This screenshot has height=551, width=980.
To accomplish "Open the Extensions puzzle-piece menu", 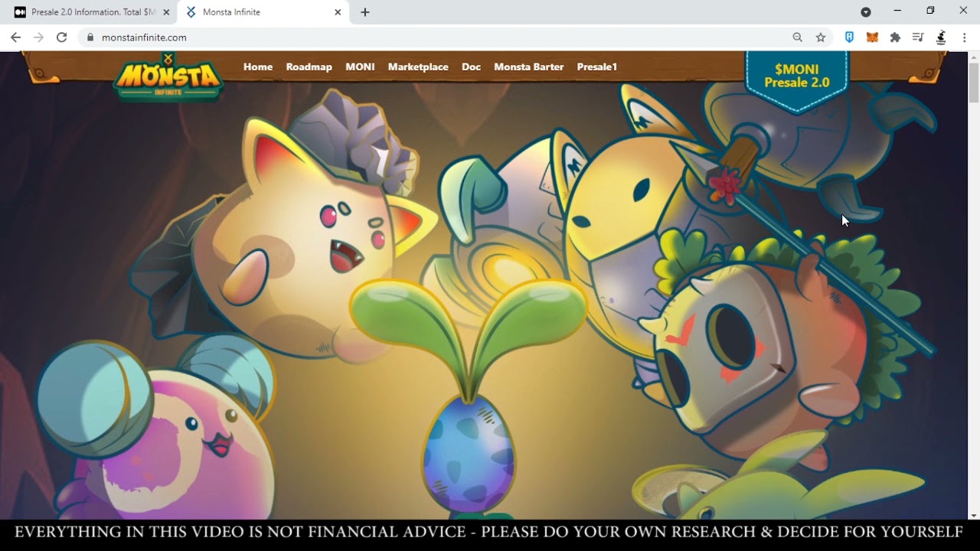I will pyautogui.click(x=895, y=37).
